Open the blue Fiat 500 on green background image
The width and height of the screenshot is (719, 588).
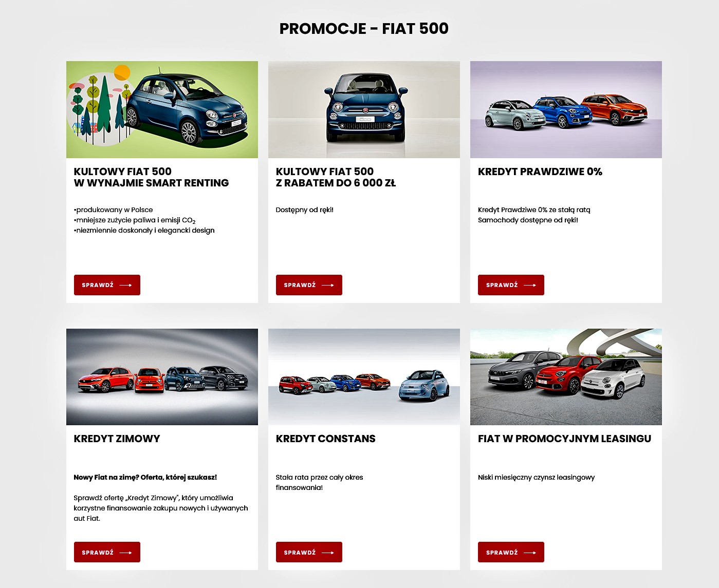click(162, 109)
